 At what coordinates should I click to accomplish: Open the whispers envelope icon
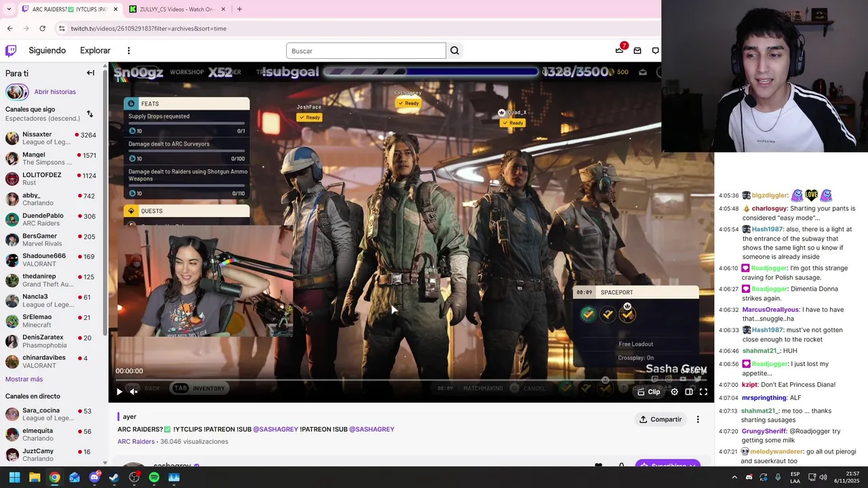(637, 51)
